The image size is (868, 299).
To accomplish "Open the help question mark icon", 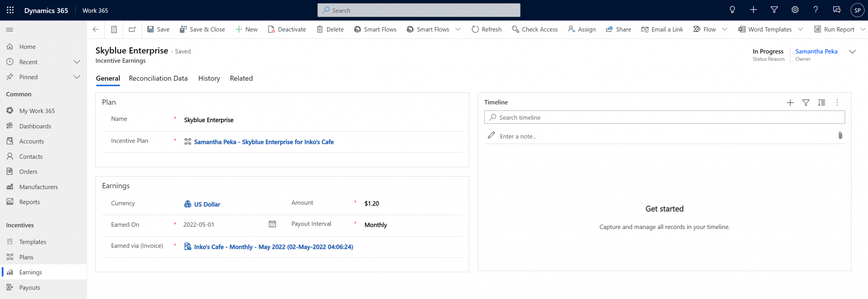I will click(x=816, y=10).
